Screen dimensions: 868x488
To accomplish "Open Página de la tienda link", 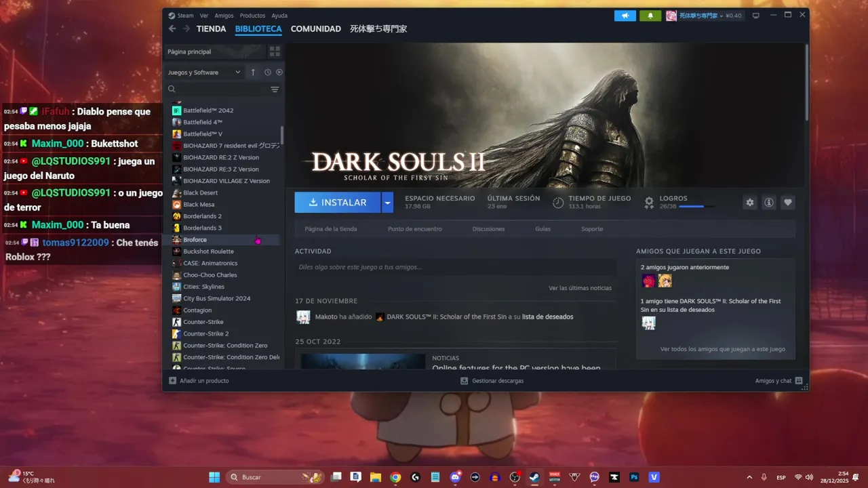I will (331, 229).
